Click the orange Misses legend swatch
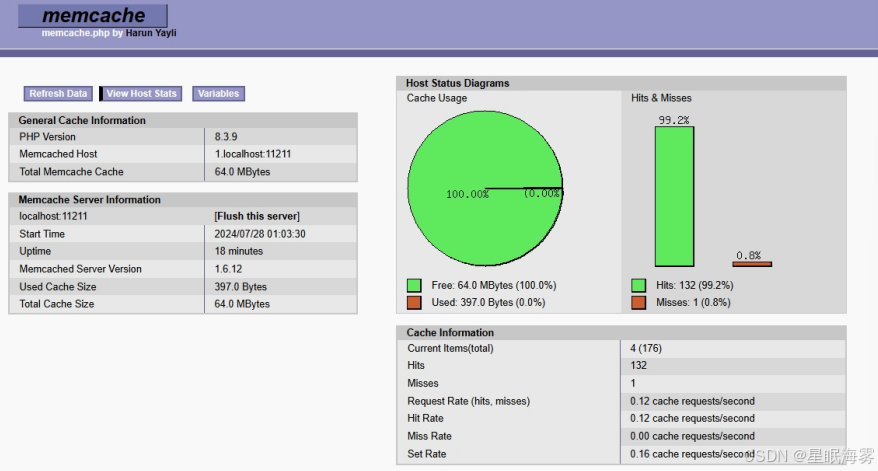 [638, 303]
